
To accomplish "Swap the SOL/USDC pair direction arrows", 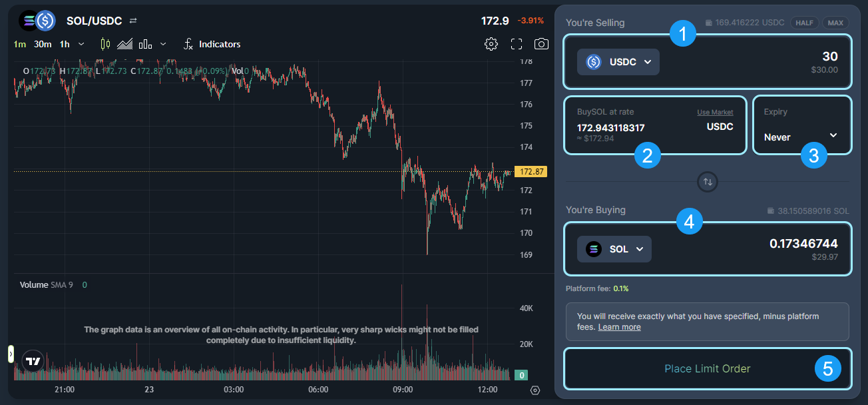I will pyautogui.click(x=133, y=21).
